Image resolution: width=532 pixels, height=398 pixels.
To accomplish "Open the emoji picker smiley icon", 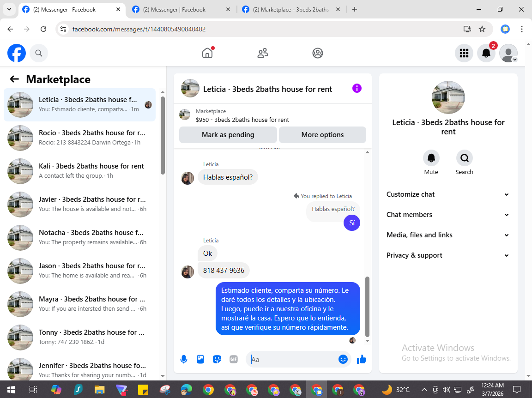I will [343, 359].
